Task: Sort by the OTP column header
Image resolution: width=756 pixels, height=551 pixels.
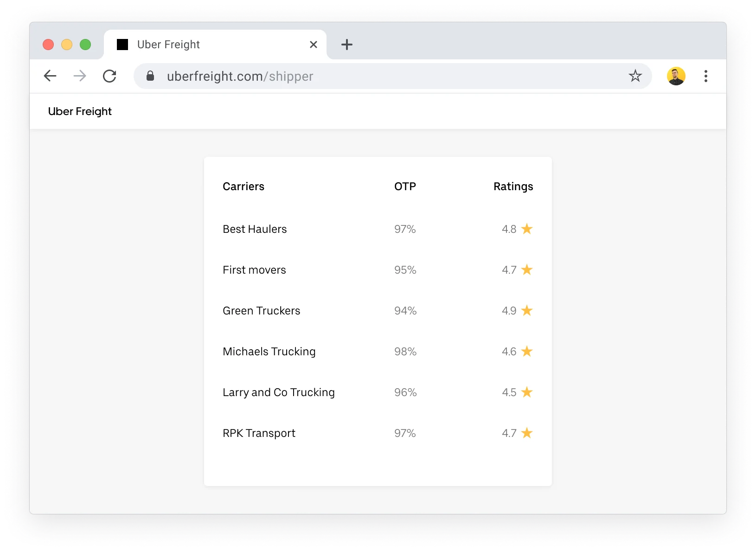Action: pos(405,186)
